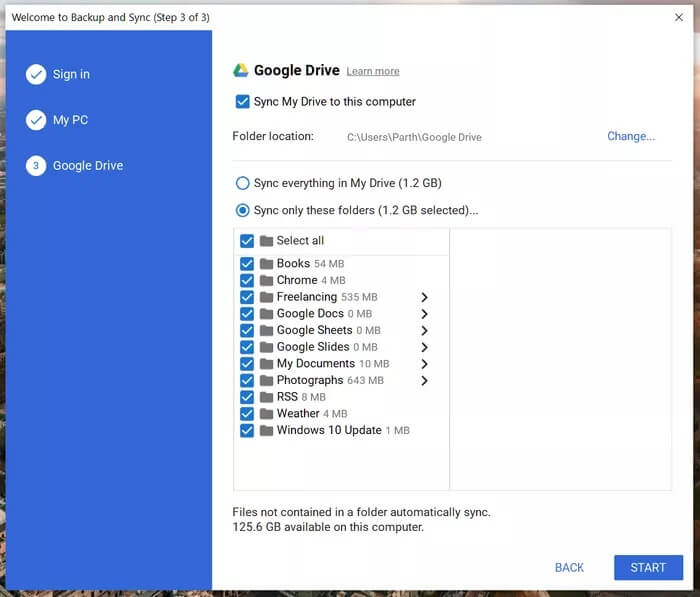
Task: Select the Chrome 4 MB label
Action: (x=311, y=280)
